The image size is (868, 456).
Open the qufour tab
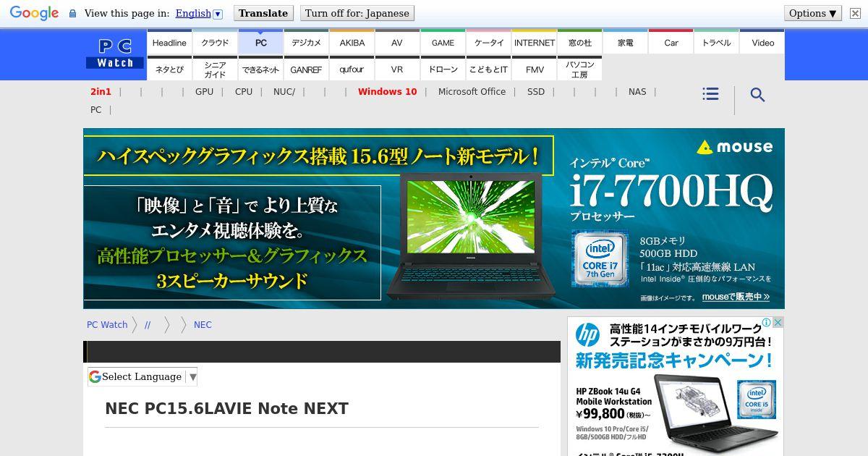click(x=352, y=69)
